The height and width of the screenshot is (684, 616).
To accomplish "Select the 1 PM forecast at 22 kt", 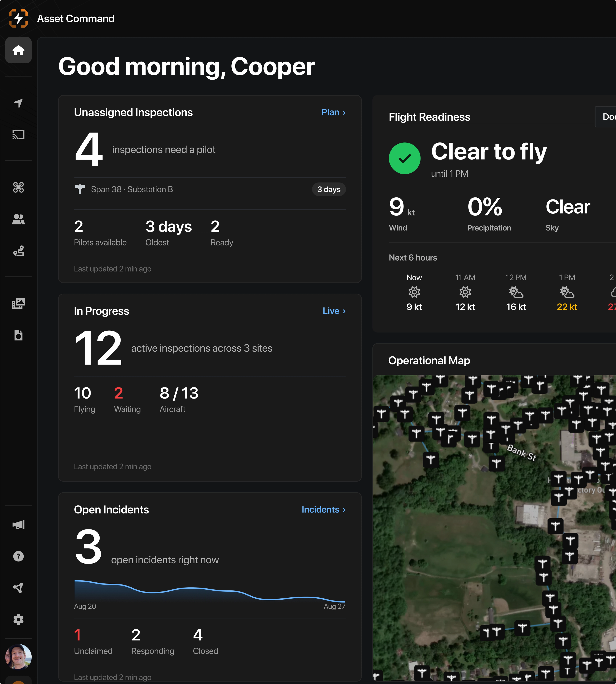I will (567, 292).
